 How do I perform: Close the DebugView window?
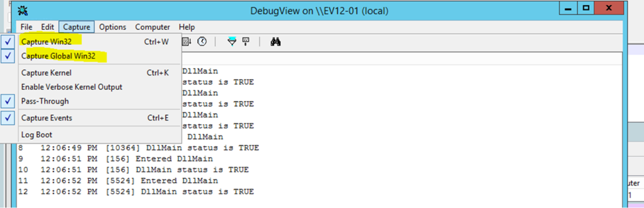point(609,8)
